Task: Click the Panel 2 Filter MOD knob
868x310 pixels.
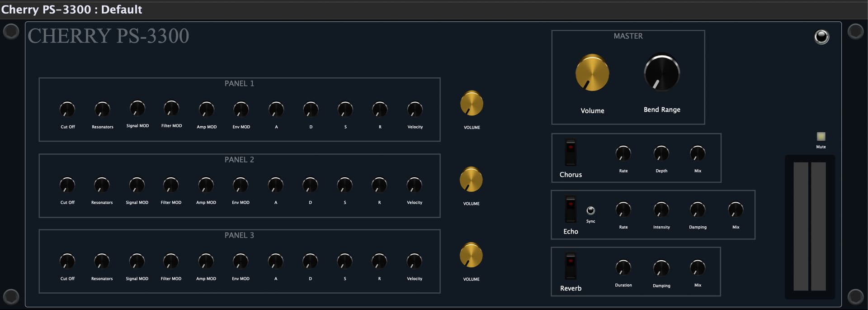Action: click(x=171, y=185)
